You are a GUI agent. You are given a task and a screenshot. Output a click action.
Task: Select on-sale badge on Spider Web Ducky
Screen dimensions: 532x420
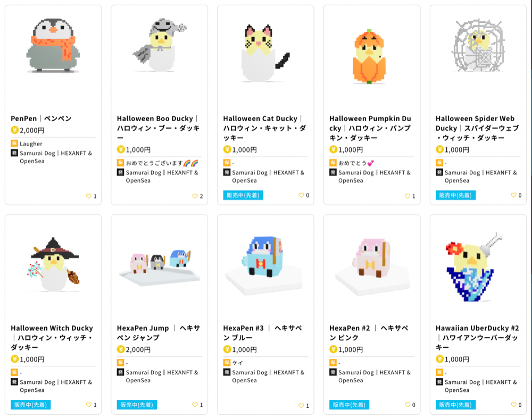click(x=455, y=195)
